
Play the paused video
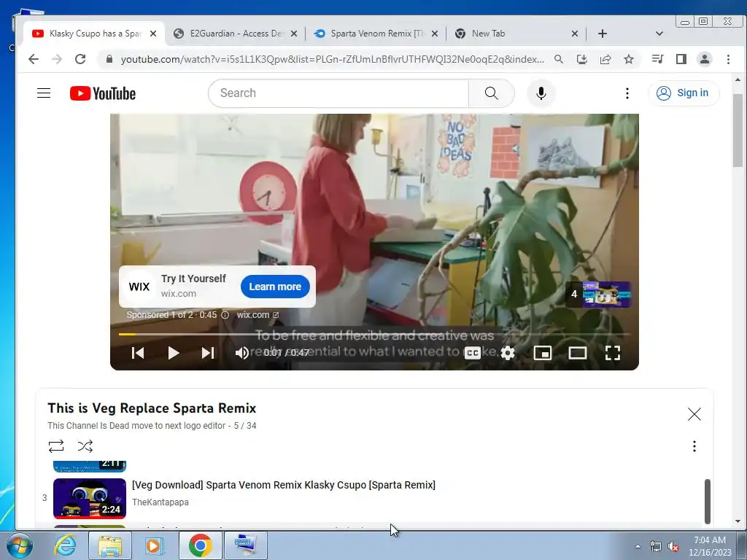click(x=174, y=353)
